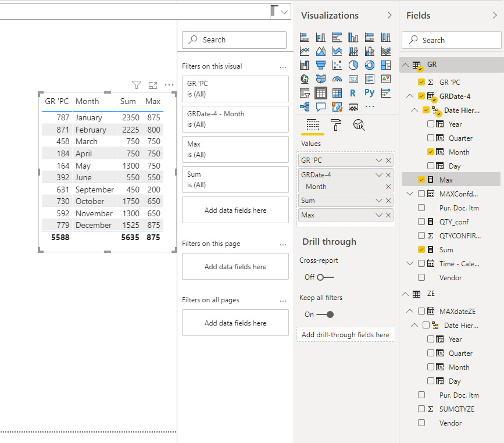Open the filter icon above the table visual

(137, 85)
